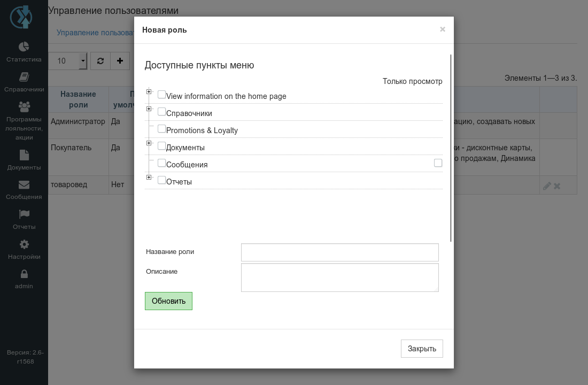Expand the Справочники tree node
This screenshot has height=385, width=588.
click(149, 109)
